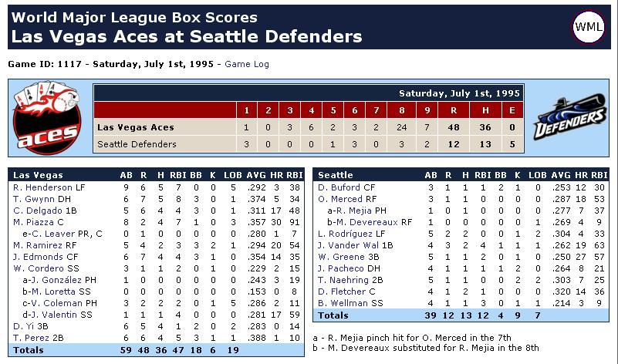618x364 pixels.
Task: Click D. Buford player link
Action: [x=339, y=187]
